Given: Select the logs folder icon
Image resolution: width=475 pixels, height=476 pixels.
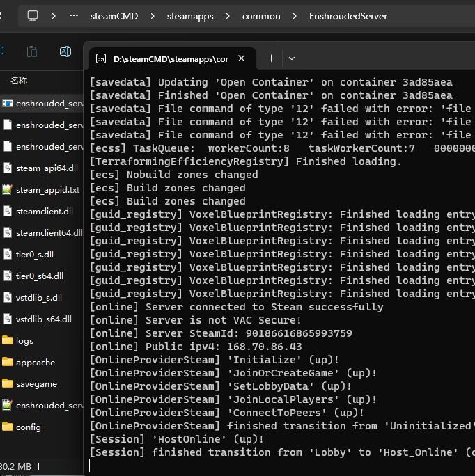Looking at the screenshot, I should [x=8, y=340].
